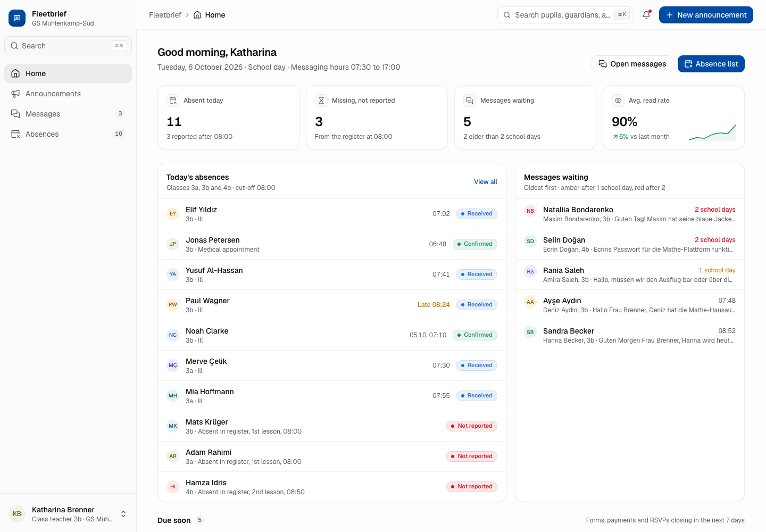This screenshot has width=766, height=532.
Task: Open Sandra Becker's message
Action: (630, 335)
